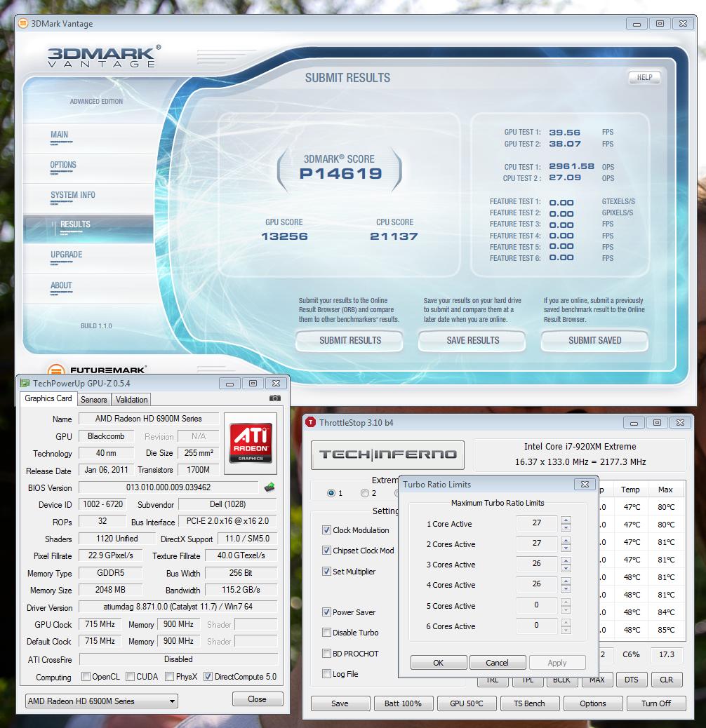Select profile radio button 1
Viewport: 706px width, 728px height.
(331, 493)
